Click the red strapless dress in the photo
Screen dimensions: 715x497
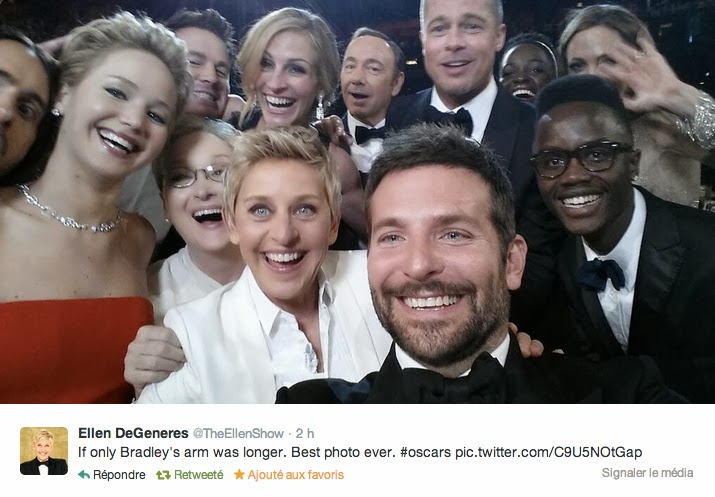tap(73, 350)
